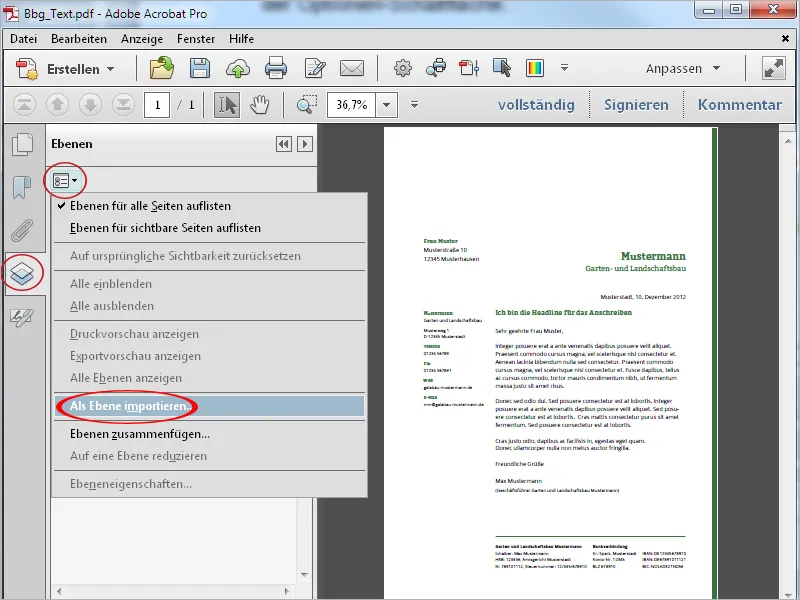Click the document scrollbar up arrow
The width and height of the screenshot is (800, 600).
(787, 141)
